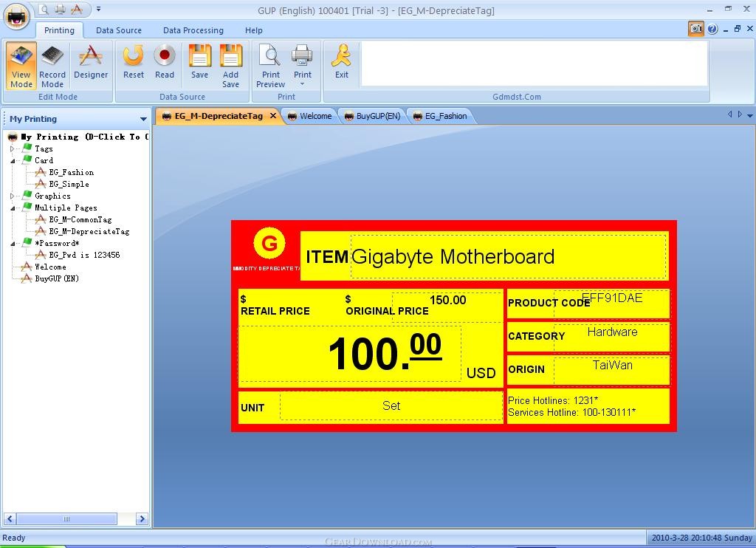The width and height of the screenshot is (756, 548).
Task: Select EG_Fashion in the tree
Action: coord(71,172)
